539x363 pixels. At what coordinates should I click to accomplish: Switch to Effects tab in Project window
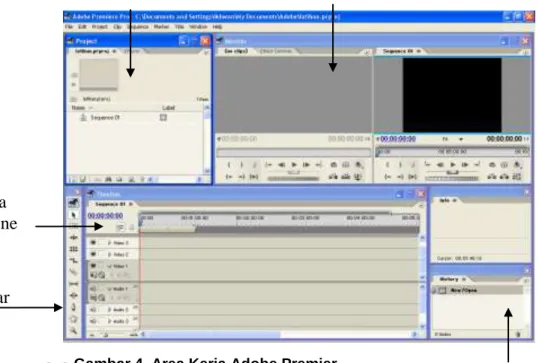[x=132, y=51]
